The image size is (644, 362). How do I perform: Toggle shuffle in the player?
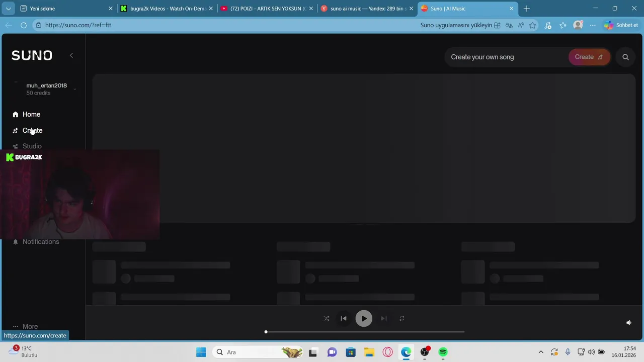tap(326, 318)
